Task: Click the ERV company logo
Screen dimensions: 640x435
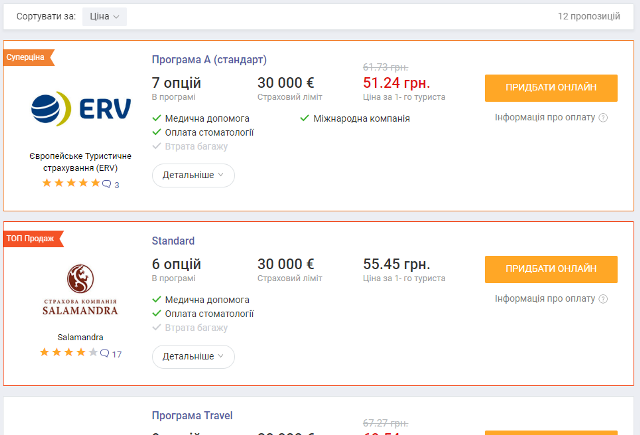Action: coord(81,109)
